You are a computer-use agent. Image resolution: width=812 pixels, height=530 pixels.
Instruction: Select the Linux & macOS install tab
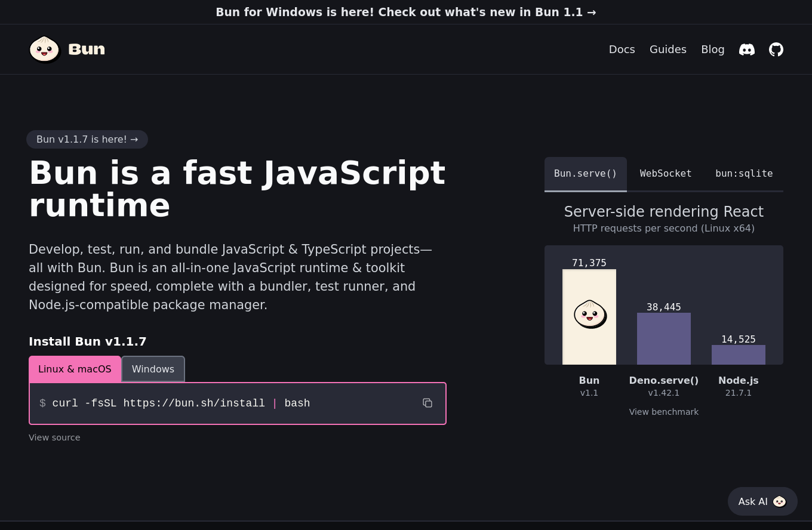point(75,369)
